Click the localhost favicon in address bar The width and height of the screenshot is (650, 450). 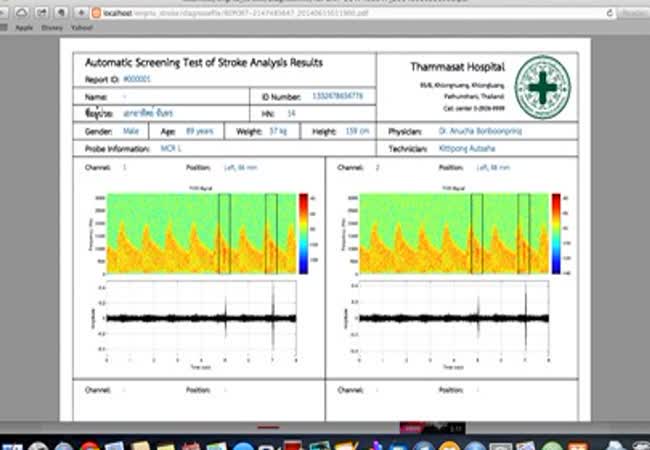98,12
